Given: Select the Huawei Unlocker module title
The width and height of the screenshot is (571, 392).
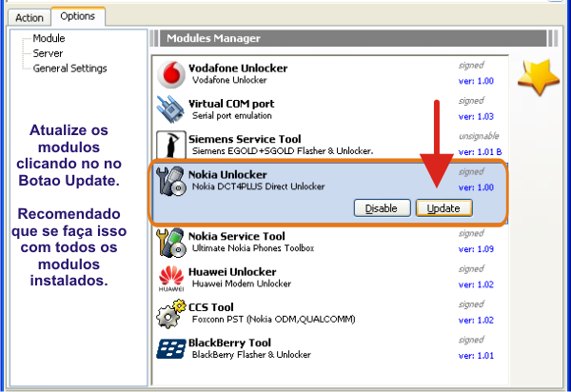Looking at the screenshot, I should 234,270.
